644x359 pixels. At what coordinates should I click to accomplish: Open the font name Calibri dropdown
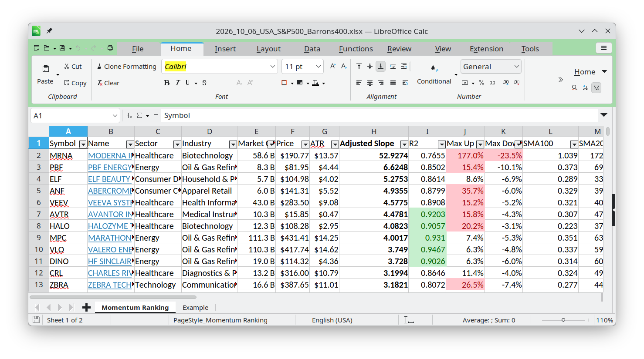click(273, 67)
